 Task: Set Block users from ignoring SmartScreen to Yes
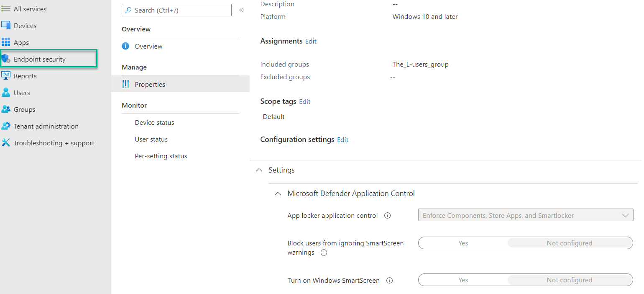tap(463, 243)
